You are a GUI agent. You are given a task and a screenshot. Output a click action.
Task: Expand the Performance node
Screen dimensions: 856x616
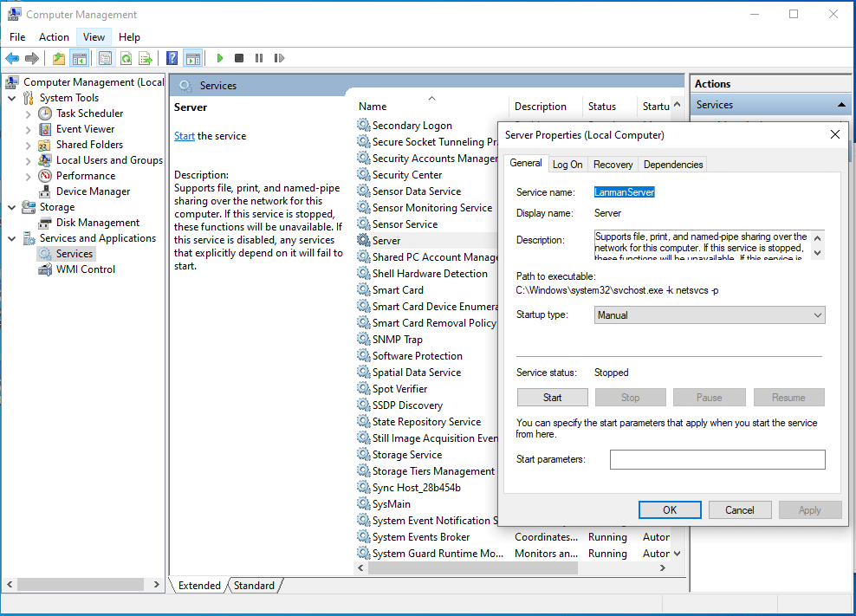[29, 177]
